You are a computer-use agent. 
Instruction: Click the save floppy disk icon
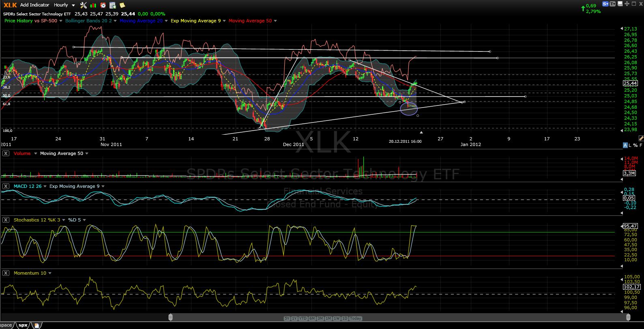coord(620,4)
